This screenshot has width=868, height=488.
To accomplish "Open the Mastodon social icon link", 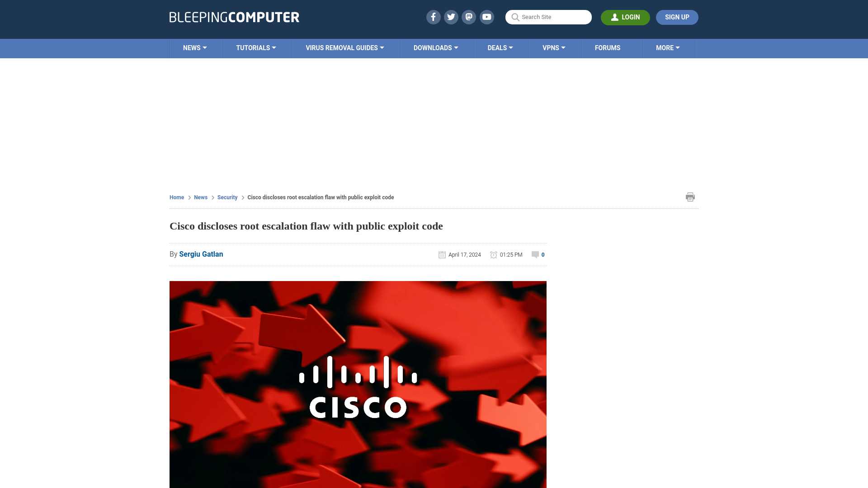I will (x=468, y=17).
